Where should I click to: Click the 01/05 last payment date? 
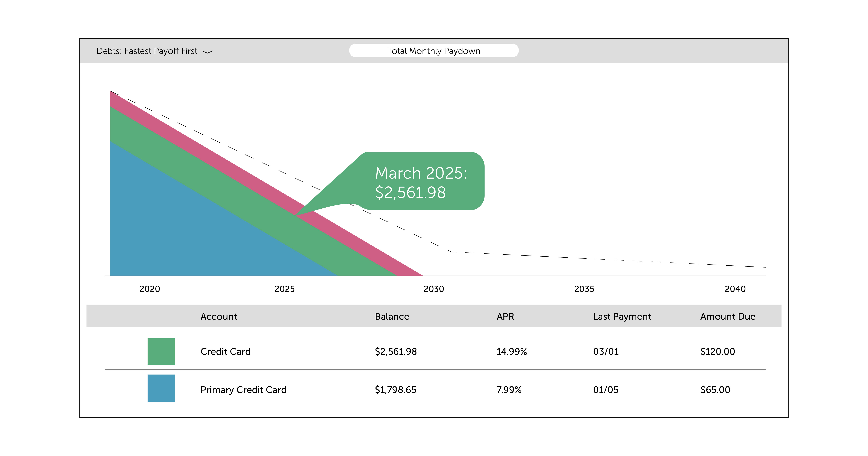(x=606, y=390)
